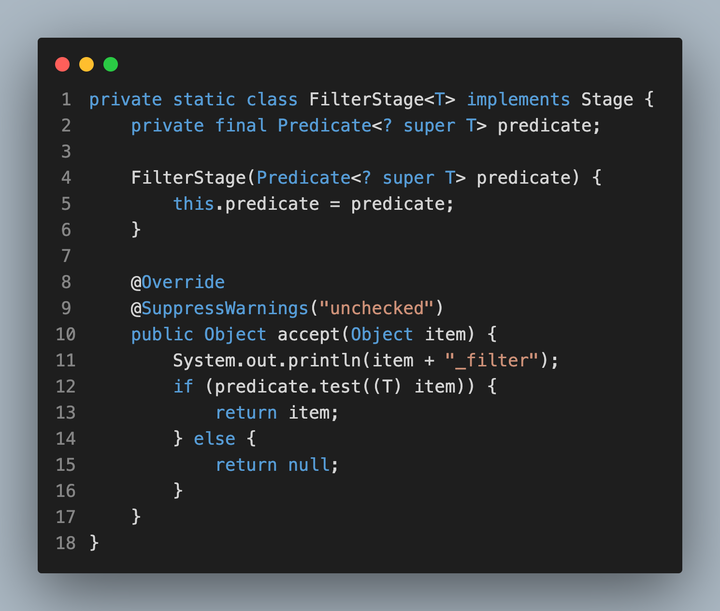The height and width of the screenshot is (611, 720).
Task: Click the final keyword on line 2
Action: pos(241,125)
